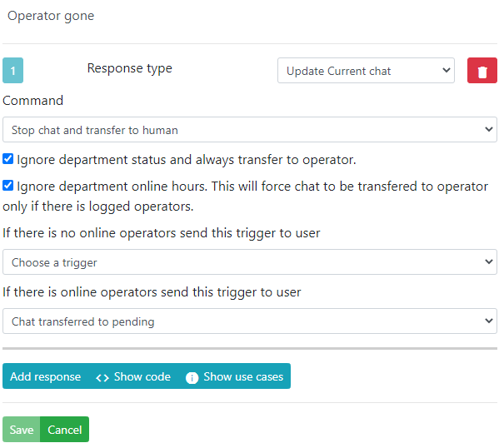Open the Choose a trigger dropdown
This screenshot has height=448, width=504.
click(250, 262)
